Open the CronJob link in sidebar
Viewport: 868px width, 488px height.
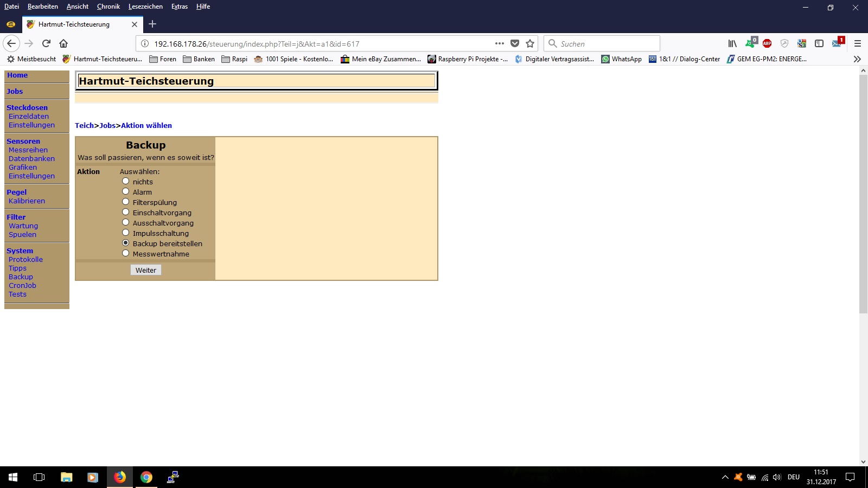[22, 285]
